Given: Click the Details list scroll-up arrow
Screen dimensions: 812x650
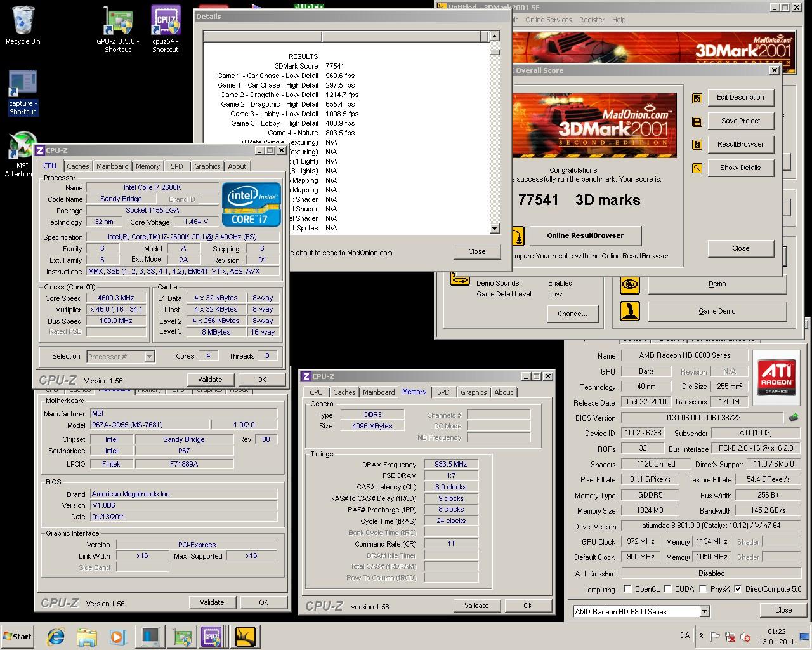Looking at the screenshot, I should pos(495,37).
